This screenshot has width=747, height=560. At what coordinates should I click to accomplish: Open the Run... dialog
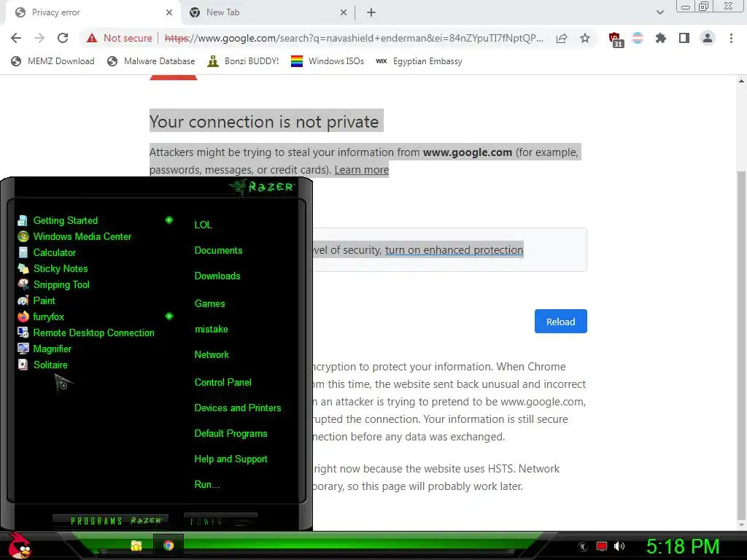207,485
